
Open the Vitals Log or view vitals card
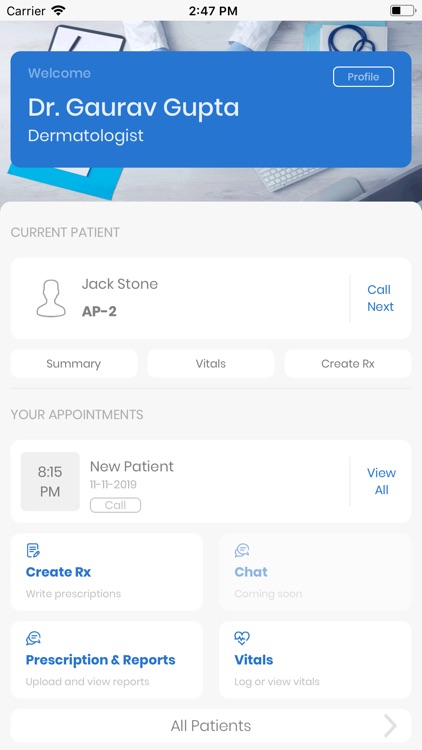(x=315, y=660)
